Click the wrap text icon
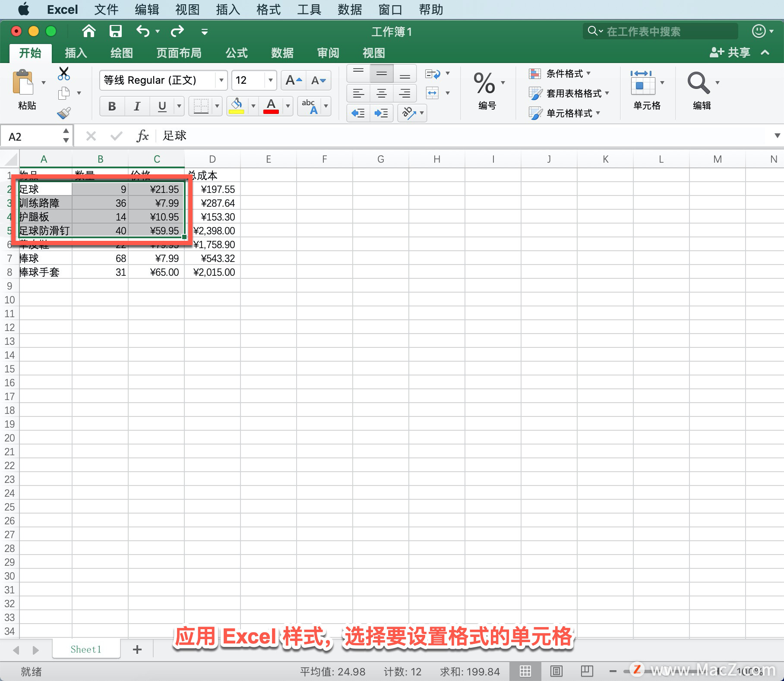 433,74
